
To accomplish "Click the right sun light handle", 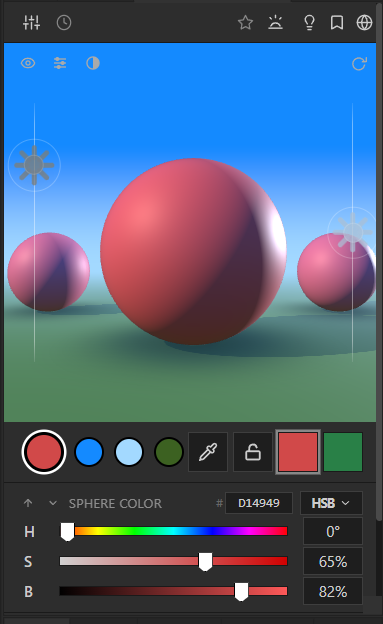I will click(353, 232).
